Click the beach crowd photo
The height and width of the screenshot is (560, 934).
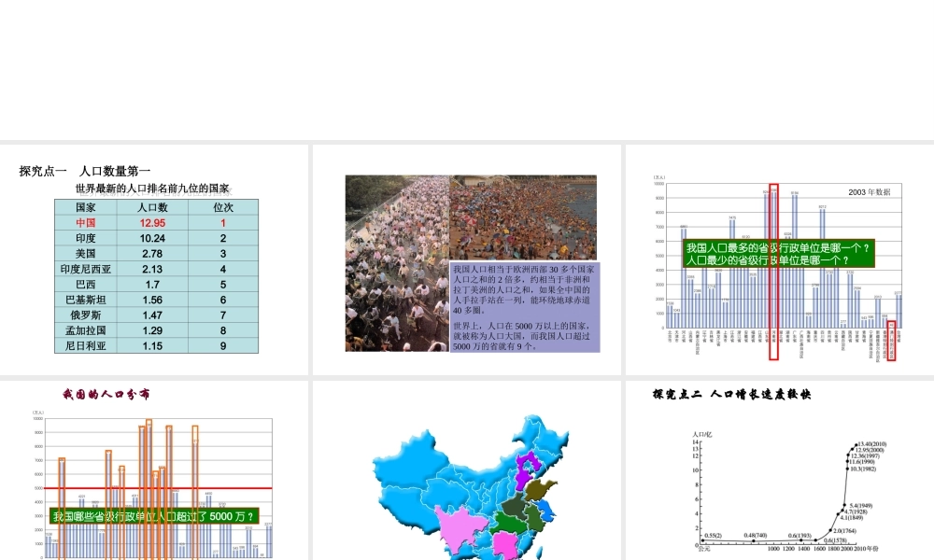[523, 217]
